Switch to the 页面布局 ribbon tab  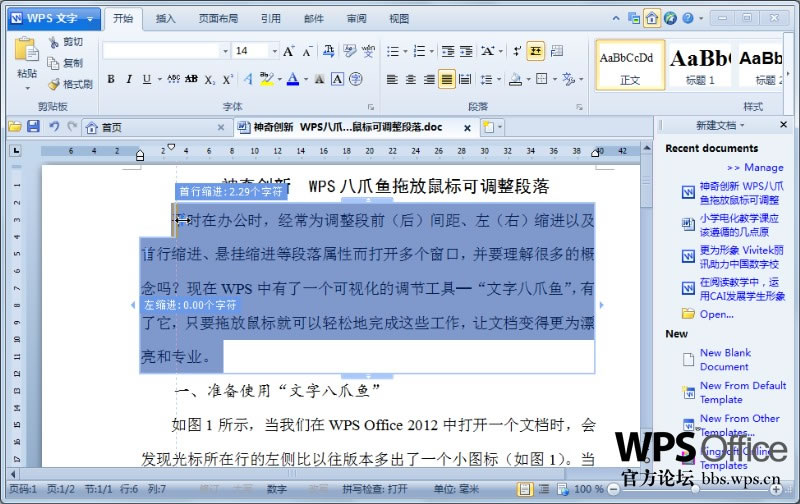[218, 19]
